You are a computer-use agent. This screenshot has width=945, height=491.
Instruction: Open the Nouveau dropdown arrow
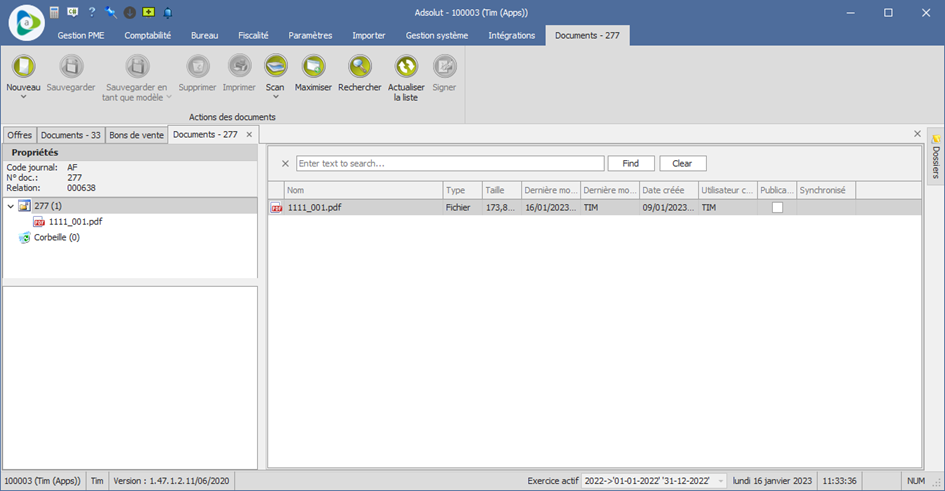(x=24, y=97)
